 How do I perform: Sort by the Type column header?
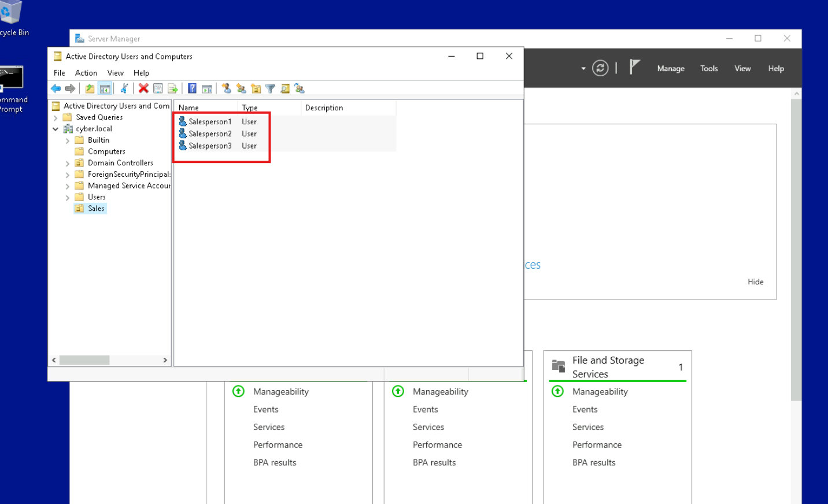click(x=269, y=108)
